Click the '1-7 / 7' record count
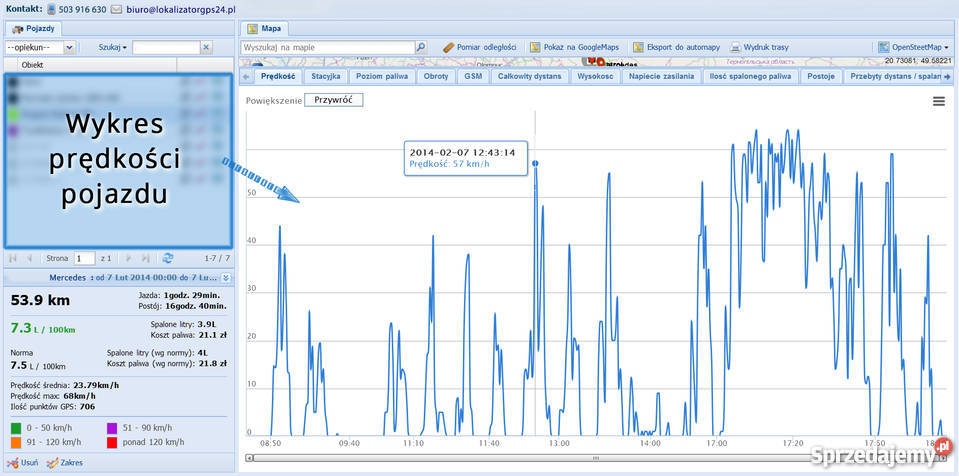The height and width of the screenshot is (476, 959). coord(217,258)
